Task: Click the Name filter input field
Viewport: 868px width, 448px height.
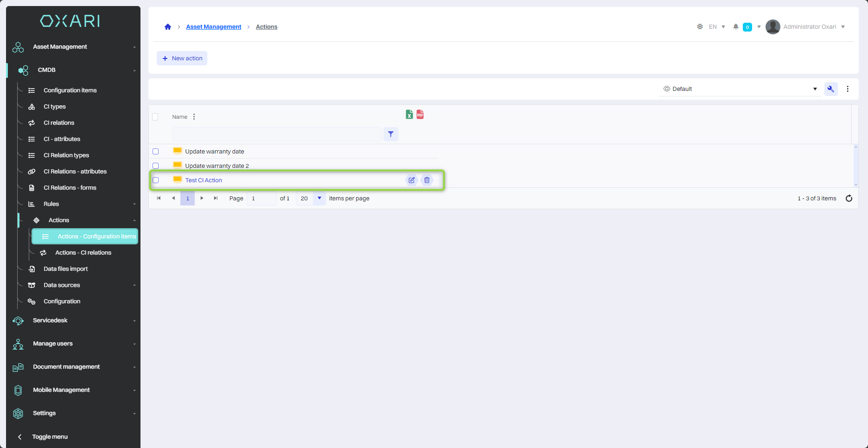Action: (277, 134)
